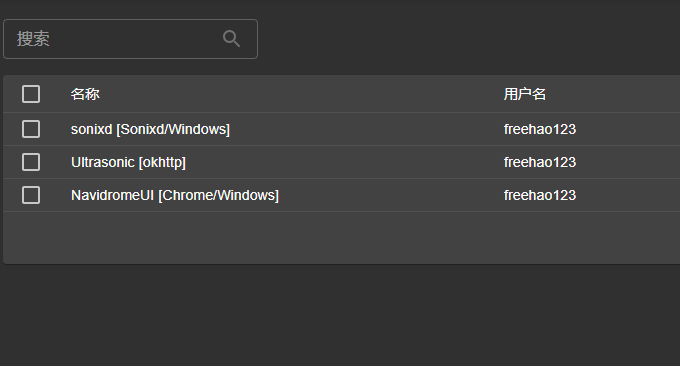680x366 pixels.
Task: Enable the NavidromeUI row checkbox
Action: tap(31, 195)
